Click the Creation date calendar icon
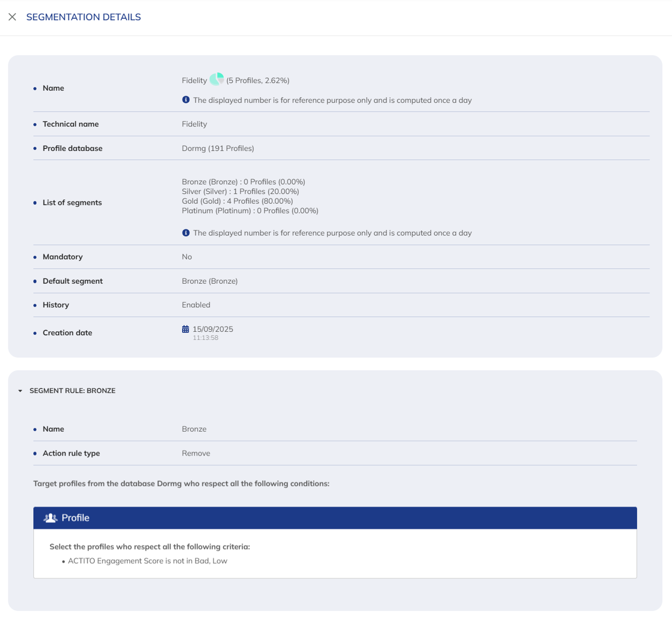 click(185, 329)
